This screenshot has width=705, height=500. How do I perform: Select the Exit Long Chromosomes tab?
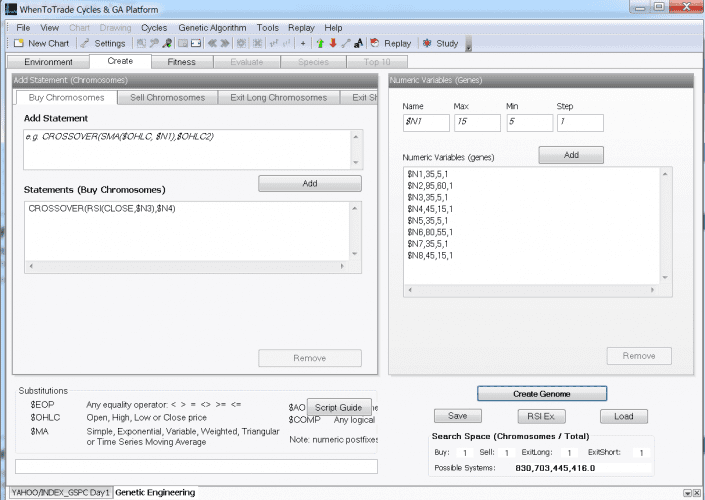pyautogui.click(x=278, y=98)
